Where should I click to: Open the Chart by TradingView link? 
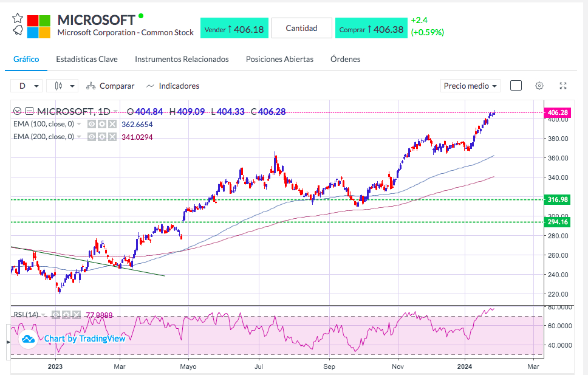(x=85, y=339)
